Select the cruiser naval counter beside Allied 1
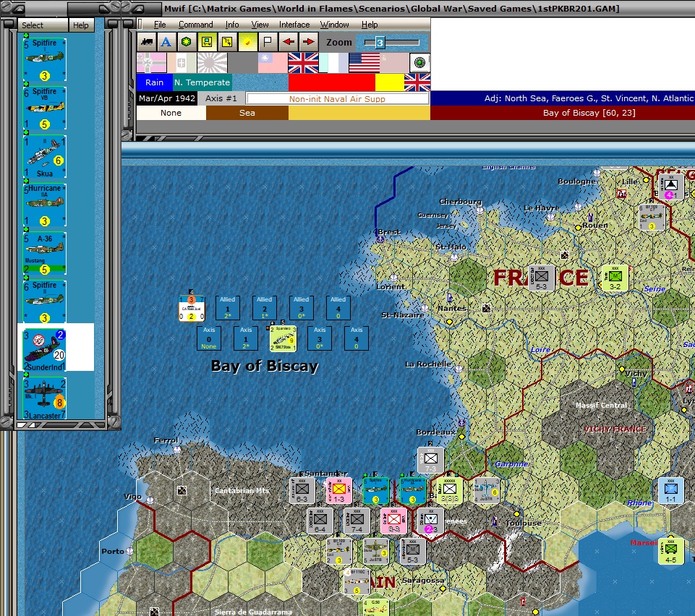This screenshot has height=616, width=695. tap(192, 307)
